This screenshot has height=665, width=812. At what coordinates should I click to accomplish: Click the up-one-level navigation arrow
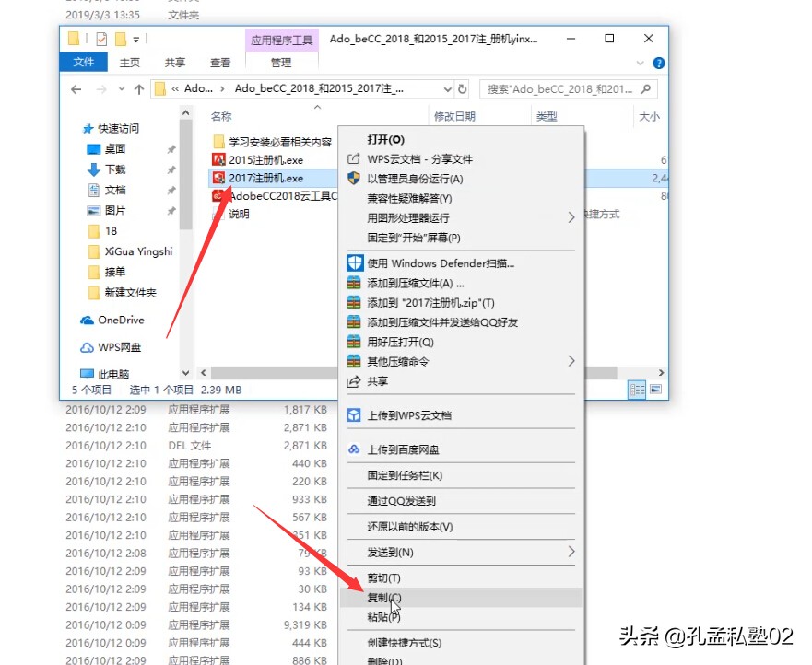(x=139, y=90)
